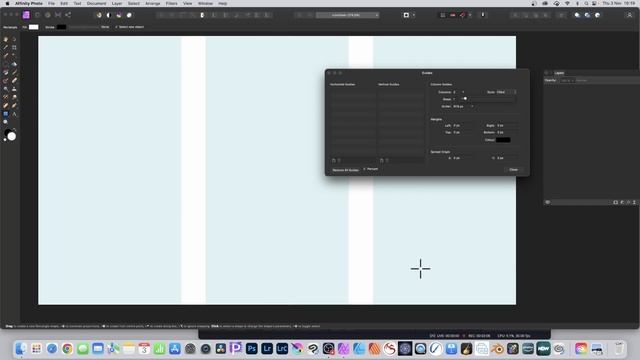
Task: Click the Add boolean operation icon
Action: coord(577,15)
